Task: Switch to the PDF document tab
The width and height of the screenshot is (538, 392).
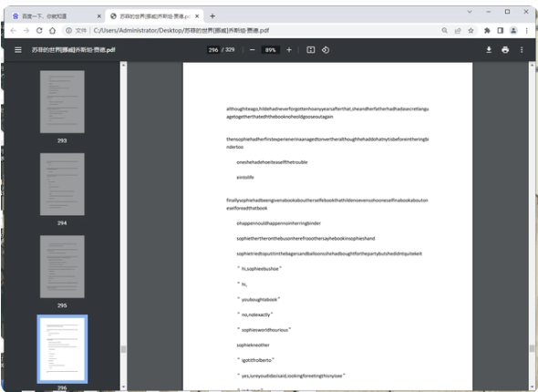Action: 155,16
